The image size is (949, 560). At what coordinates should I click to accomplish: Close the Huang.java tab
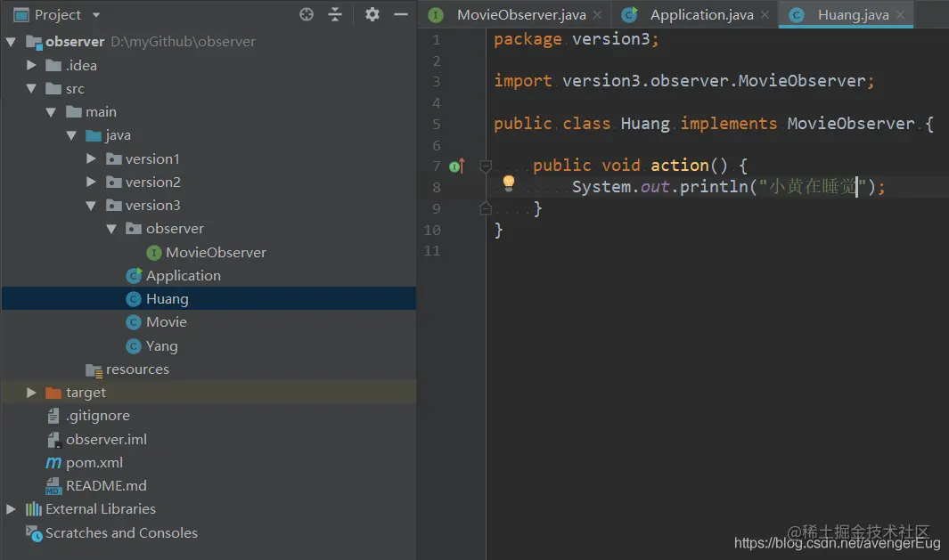[x=900, y=15]
